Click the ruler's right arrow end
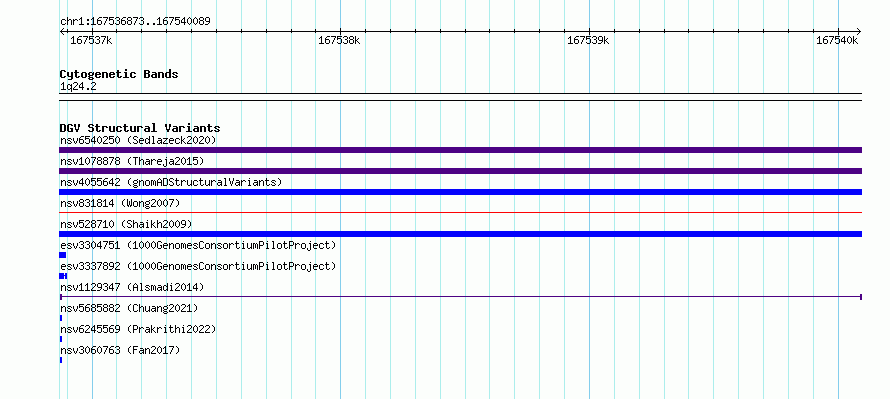Screen dimensions: 890x399 click(x=858, y=31)
